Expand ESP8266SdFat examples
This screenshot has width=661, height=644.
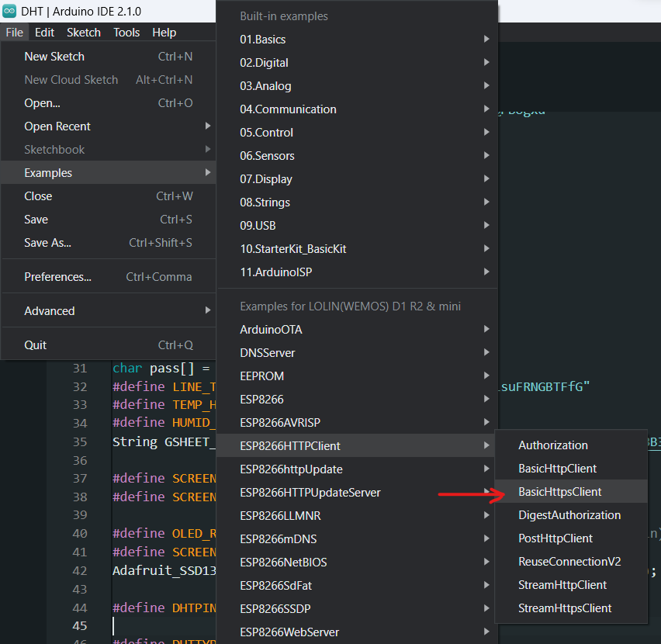coord(357,585)
